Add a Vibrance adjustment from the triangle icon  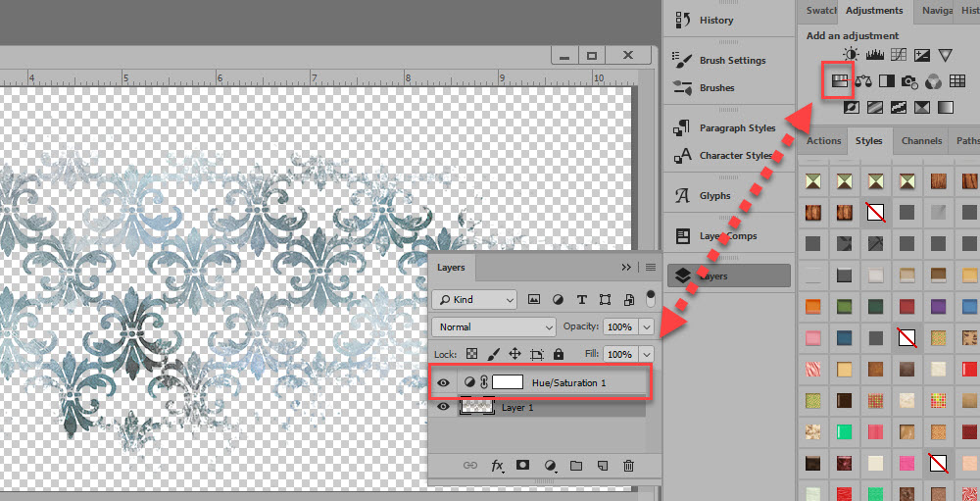945,55
